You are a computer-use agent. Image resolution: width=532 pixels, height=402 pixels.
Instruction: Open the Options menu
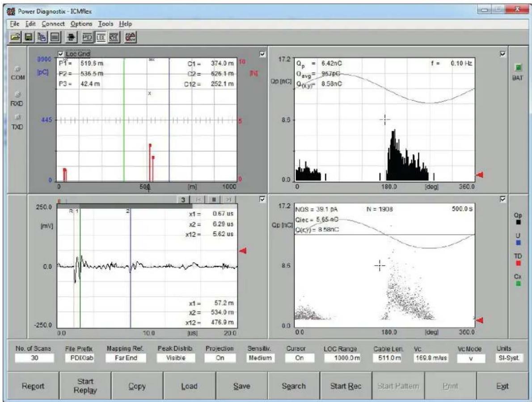81,24
